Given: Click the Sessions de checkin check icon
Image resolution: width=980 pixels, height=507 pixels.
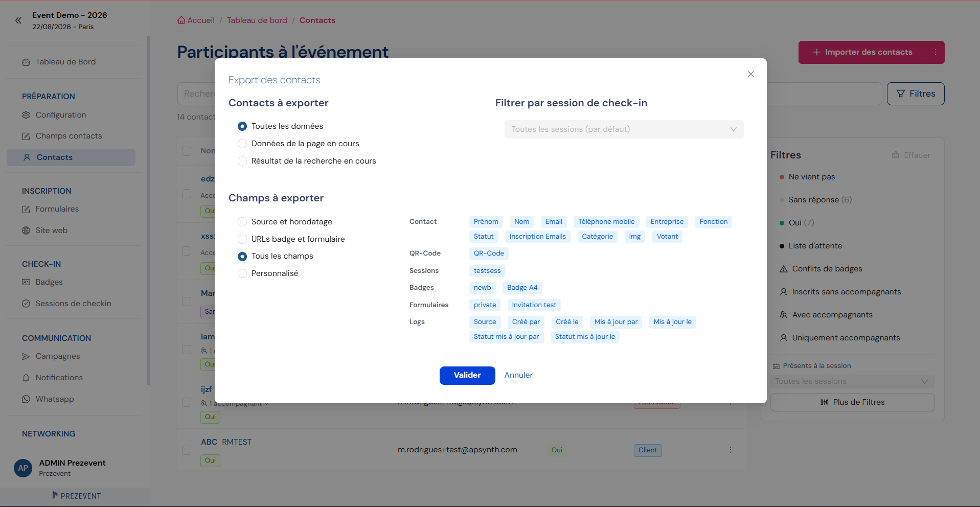Looking at the screenshot, I should point(26,304).
